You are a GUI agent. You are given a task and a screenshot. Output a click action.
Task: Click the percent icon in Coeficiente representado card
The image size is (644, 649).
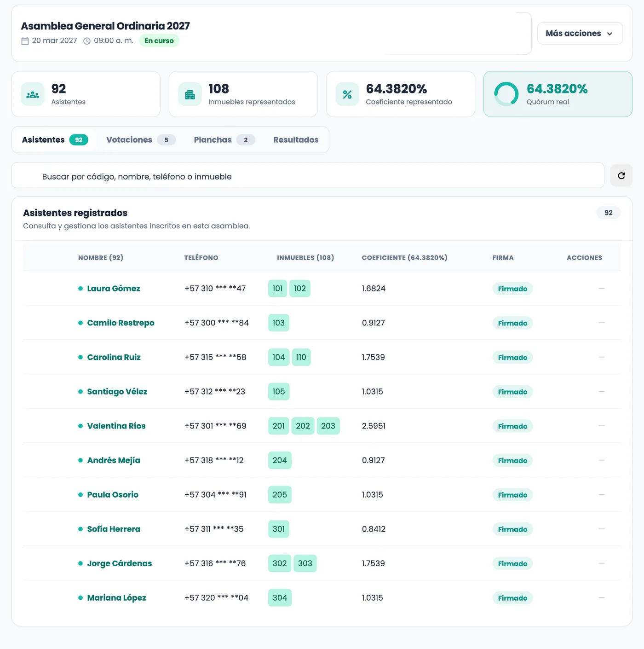point(347,94)
